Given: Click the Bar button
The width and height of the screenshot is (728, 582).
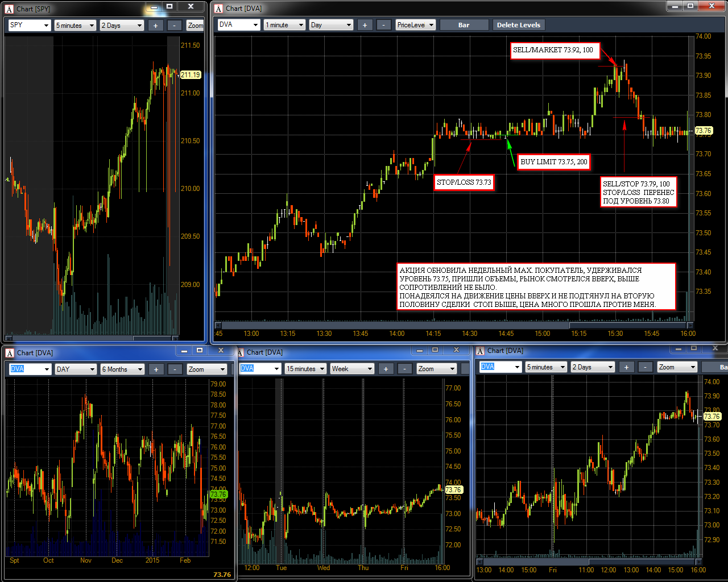Looking at the screenshot, I should pyautogui.click(x=464, y=24).
